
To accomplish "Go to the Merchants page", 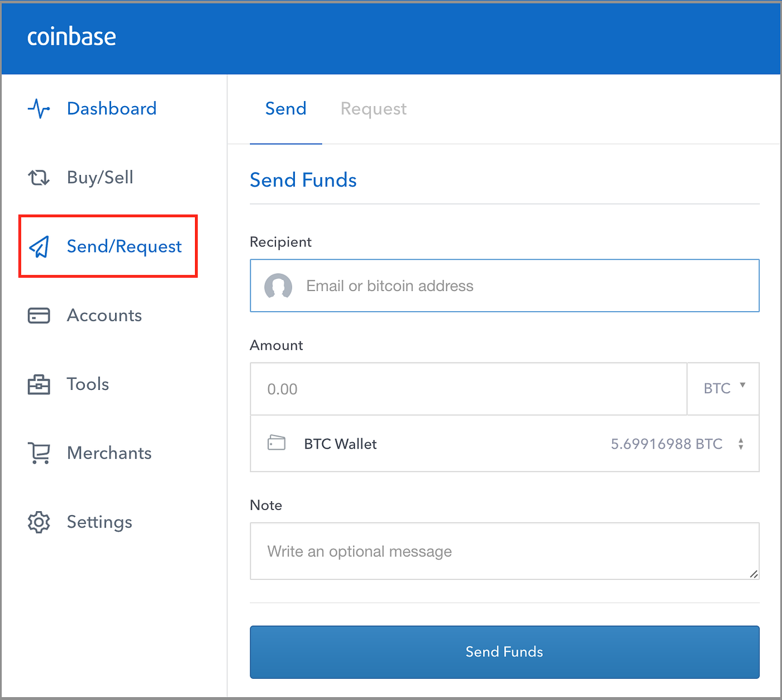I will [x=109, y=453].
